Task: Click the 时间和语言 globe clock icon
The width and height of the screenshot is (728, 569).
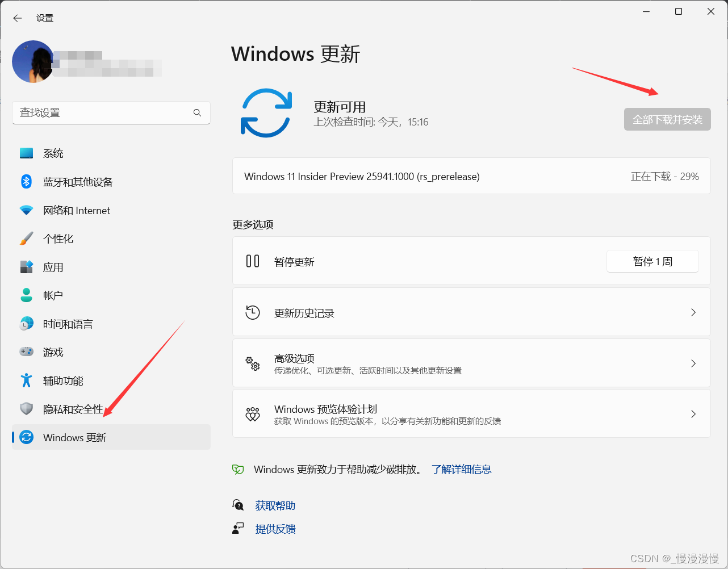Action: pos(27,324)
